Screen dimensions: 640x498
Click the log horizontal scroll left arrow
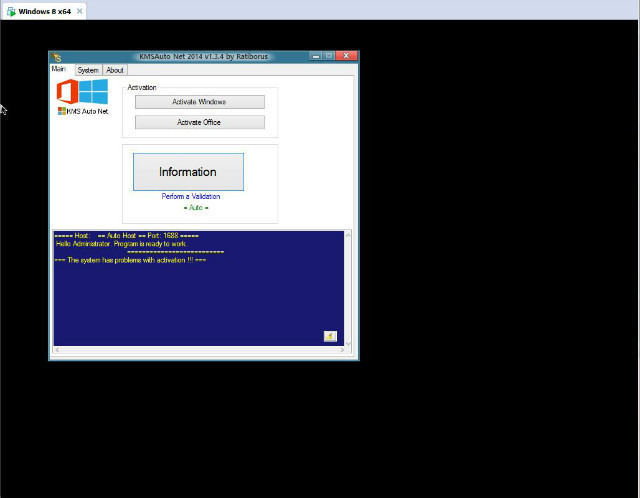click(x=57, y=350)
